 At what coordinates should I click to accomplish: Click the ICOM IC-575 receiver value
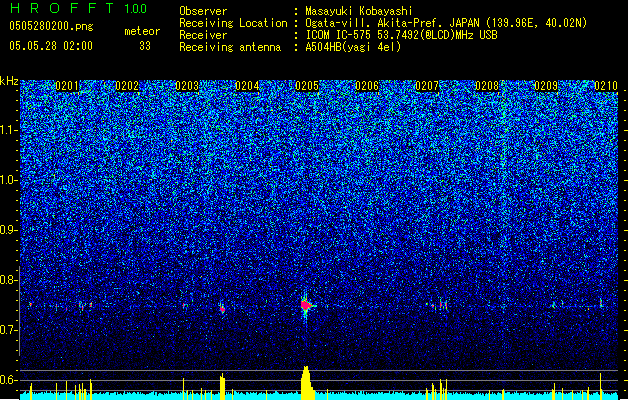(x=401, y=35)
